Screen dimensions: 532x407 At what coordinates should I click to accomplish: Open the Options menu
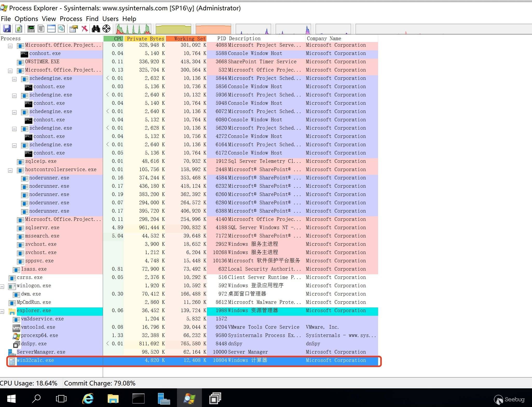pos(26,19)
